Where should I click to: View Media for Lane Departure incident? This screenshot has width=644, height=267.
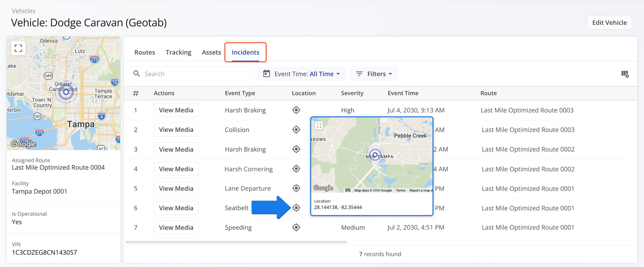point(176,188)
